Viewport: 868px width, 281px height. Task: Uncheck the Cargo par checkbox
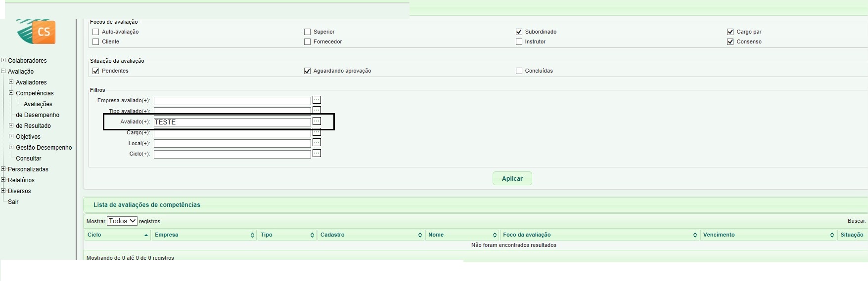730,32
